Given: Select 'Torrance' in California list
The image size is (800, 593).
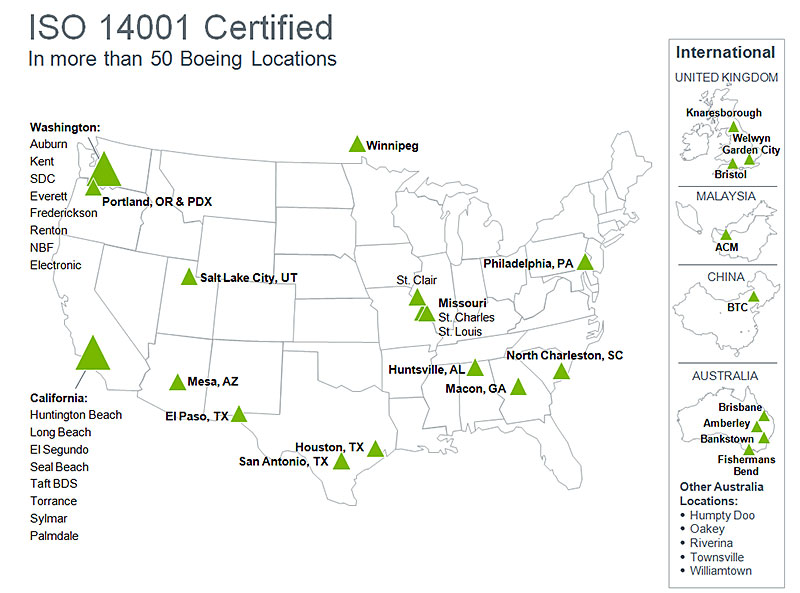Looking at the screenshot, I should 54,501.
